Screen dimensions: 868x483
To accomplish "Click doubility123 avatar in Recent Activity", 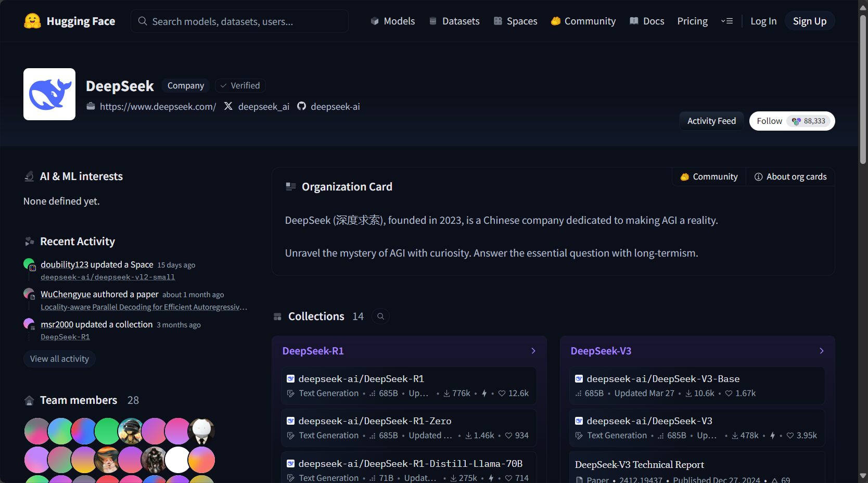I will (29, 264).
